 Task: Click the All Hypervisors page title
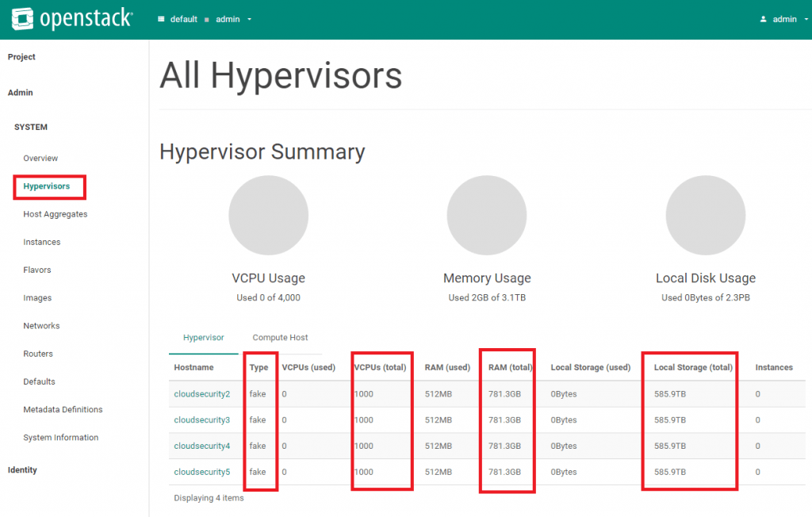(281, 75)
